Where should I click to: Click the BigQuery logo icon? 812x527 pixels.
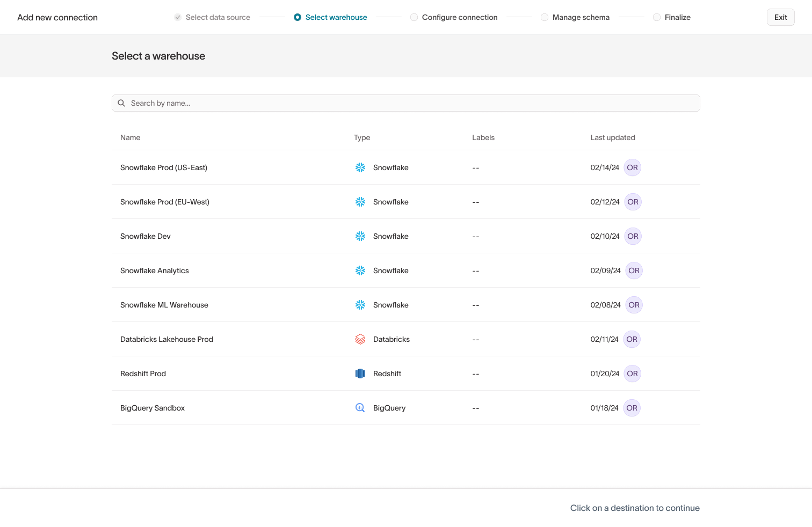(360, 408)
